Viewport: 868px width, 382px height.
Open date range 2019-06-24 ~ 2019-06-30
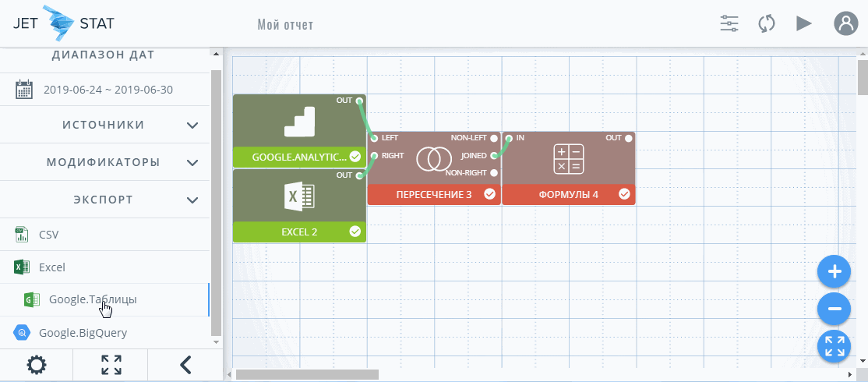click(x=108, y=89)
